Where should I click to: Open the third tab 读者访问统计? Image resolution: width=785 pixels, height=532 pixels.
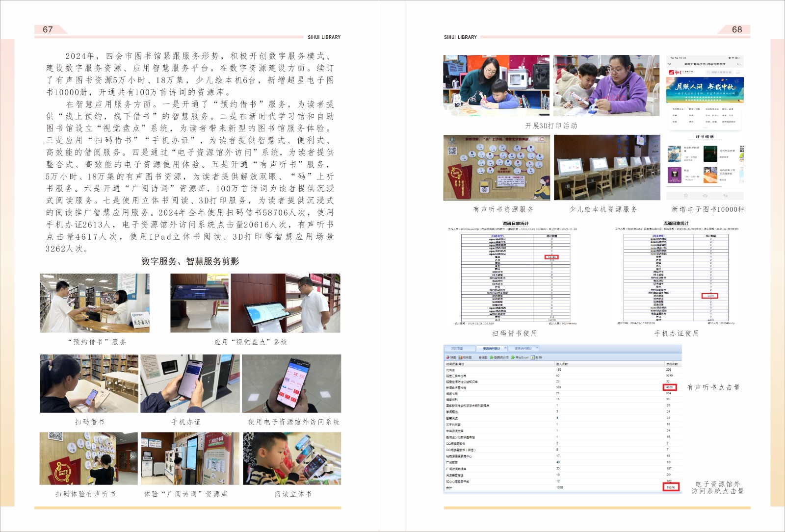pos(523,349)
